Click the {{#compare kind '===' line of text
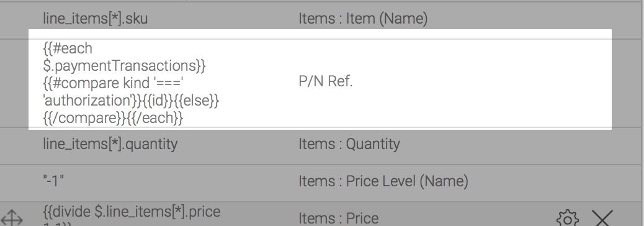This screenshot has height=226, width=644. coord(113,83)
